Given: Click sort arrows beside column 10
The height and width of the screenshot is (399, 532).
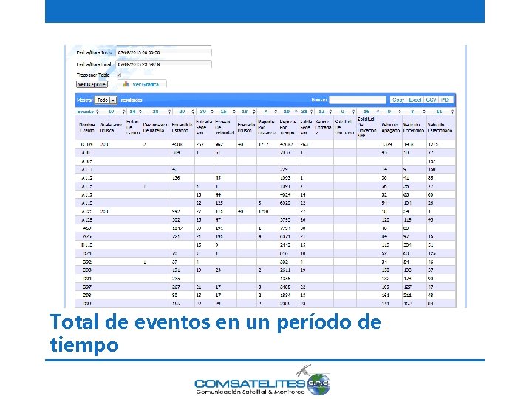Looking at the screenshot, I should [x=296, y=112].
